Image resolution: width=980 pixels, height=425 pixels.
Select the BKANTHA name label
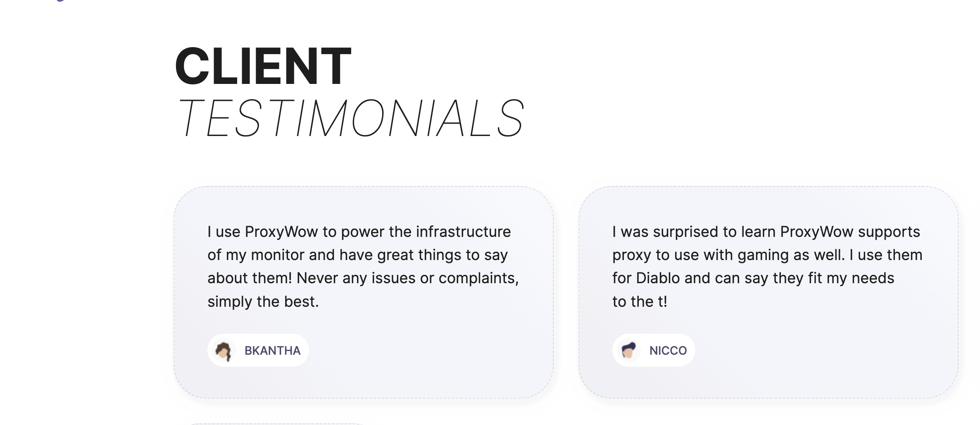(272, 351)
